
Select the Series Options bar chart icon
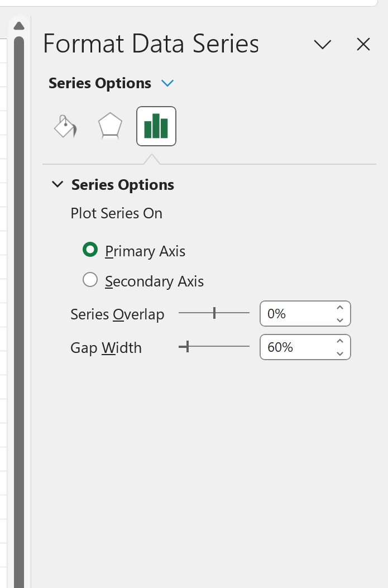click(156, 126)
